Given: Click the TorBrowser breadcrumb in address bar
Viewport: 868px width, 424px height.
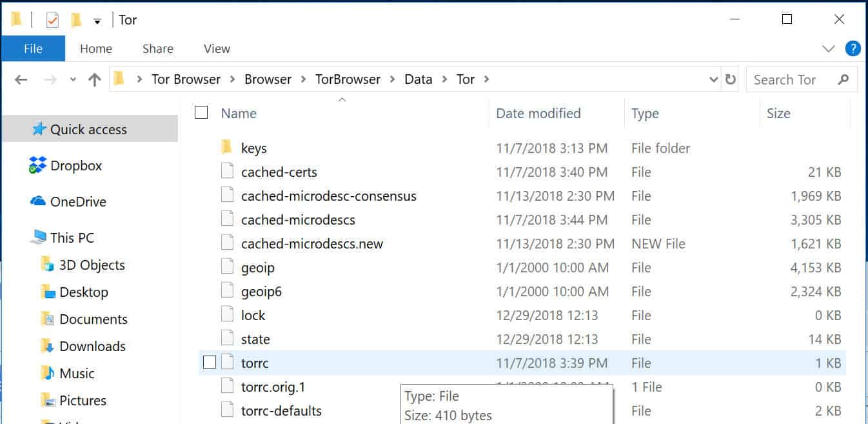Looking at the screenshot, I should pos(347,79).
